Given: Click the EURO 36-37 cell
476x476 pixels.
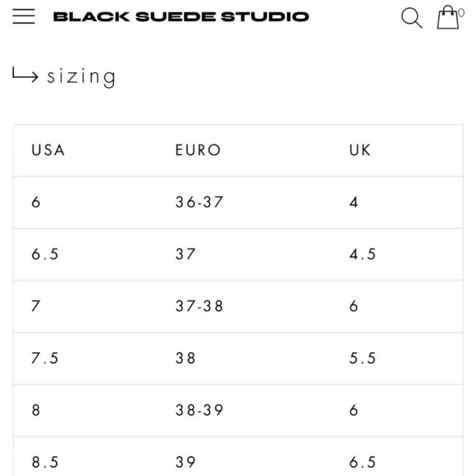Looking at the screenshot, I should (x=199, y=202).
